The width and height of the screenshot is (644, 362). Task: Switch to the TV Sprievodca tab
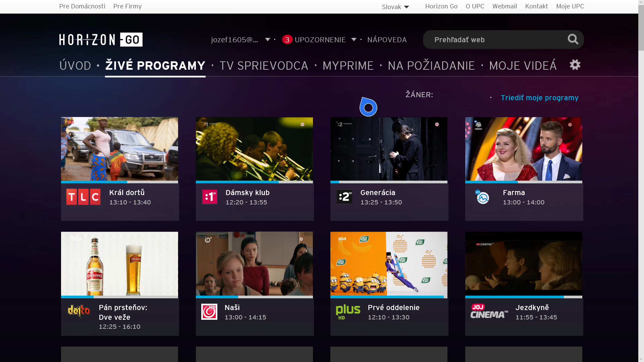[264, 66]
